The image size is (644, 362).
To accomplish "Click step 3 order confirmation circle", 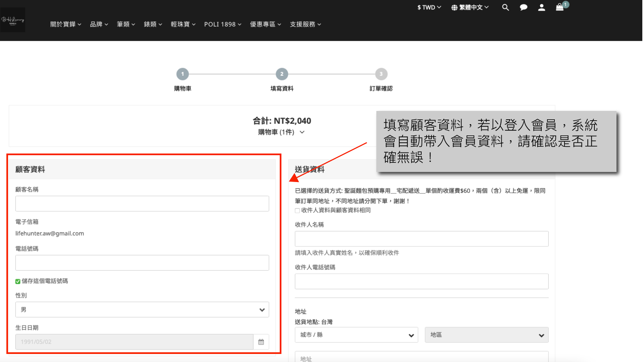I will [x=381, y=74].
